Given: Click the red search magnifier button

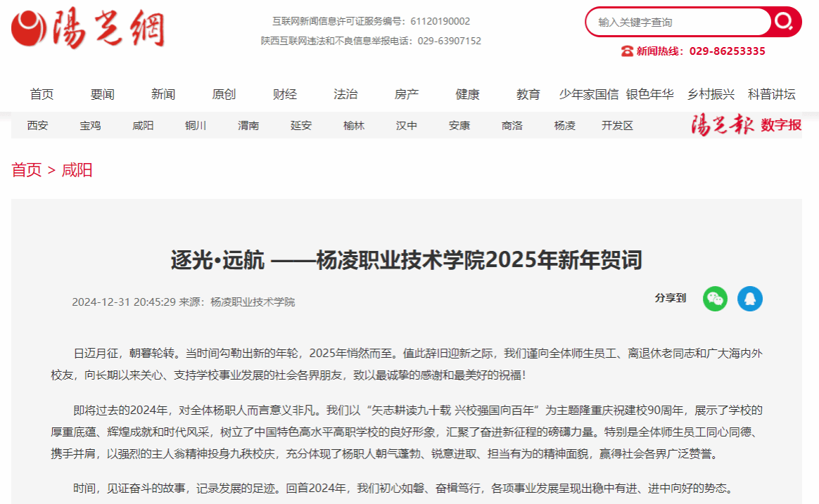Looking at the screenshot, I should click(785, 22).
